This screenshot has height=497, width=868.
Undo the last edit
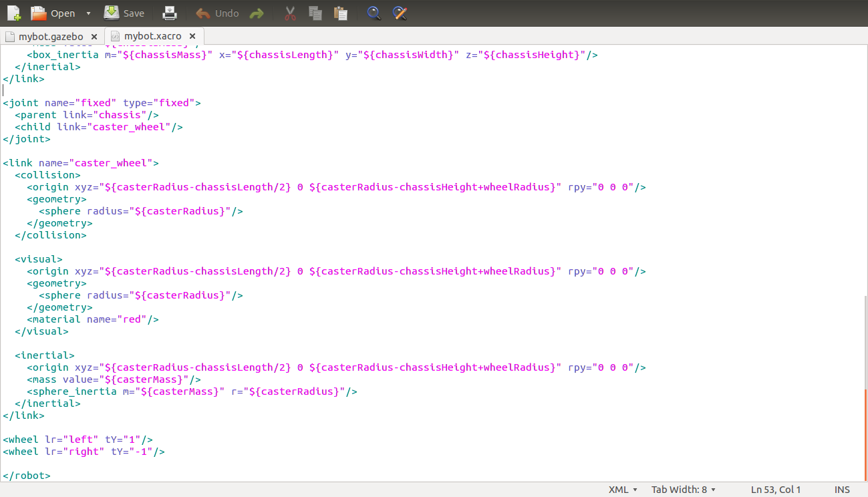(217, 13)
